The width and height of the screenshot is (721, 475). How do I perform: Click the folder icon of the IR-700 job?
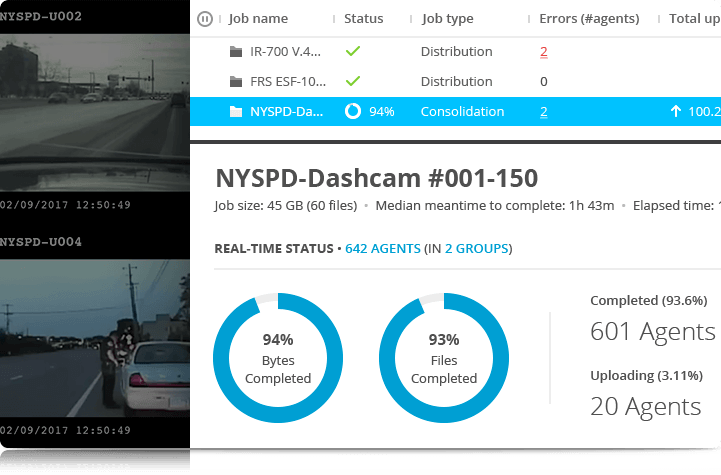[x=236, y=52]
